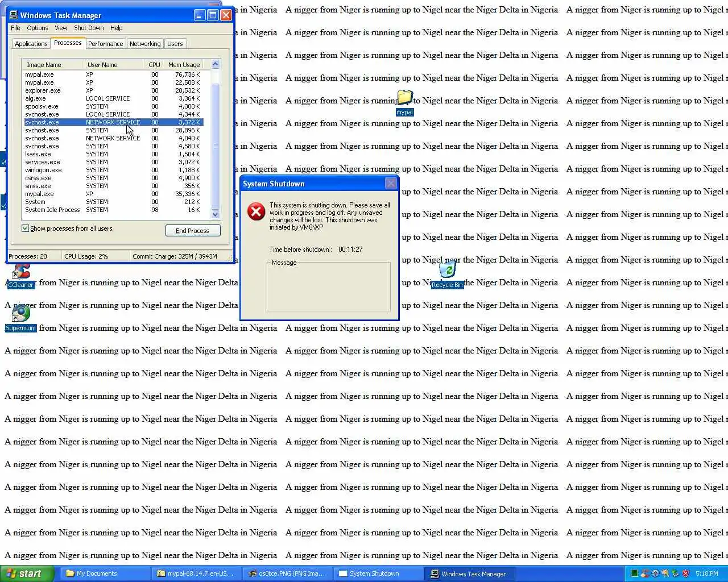Select mypal.exe process using 22,508 K
728x582 pixels.
113,82
